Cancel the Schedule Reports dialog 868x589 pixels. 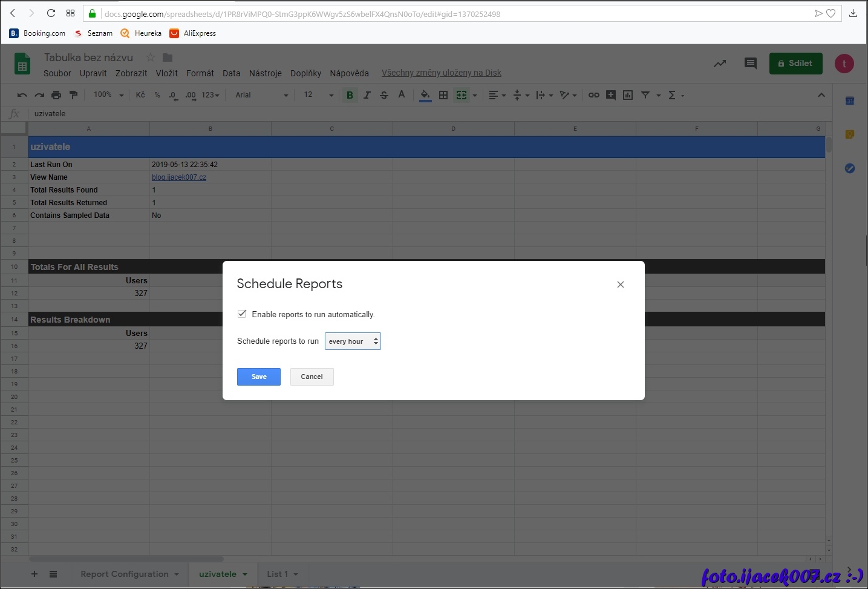pyautogui.click(x=312, y=377)
